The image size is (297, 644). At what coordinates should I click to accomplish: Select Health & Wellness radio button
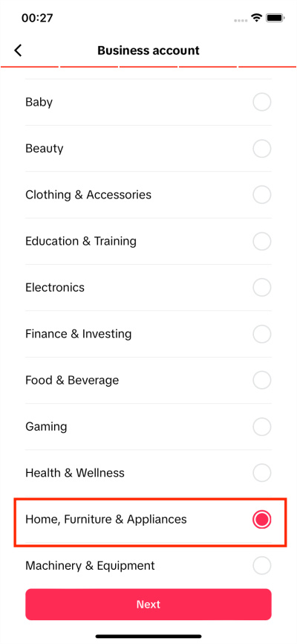[x=261, y=473]
